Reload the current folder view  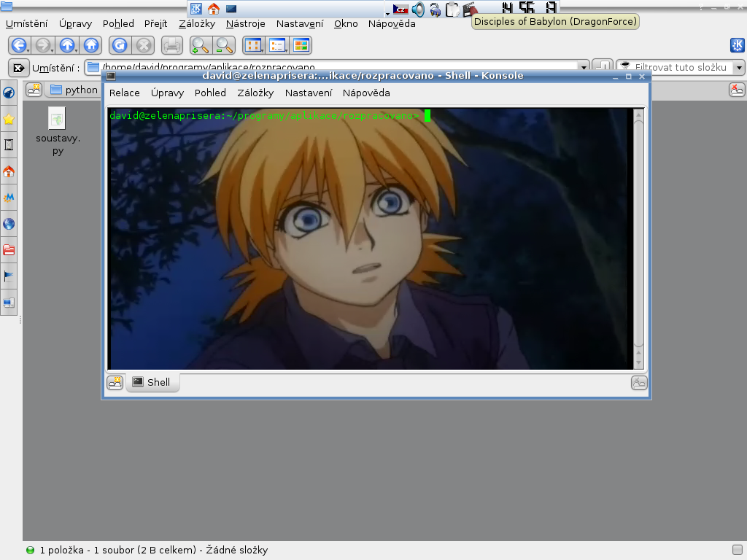[119, 45]
